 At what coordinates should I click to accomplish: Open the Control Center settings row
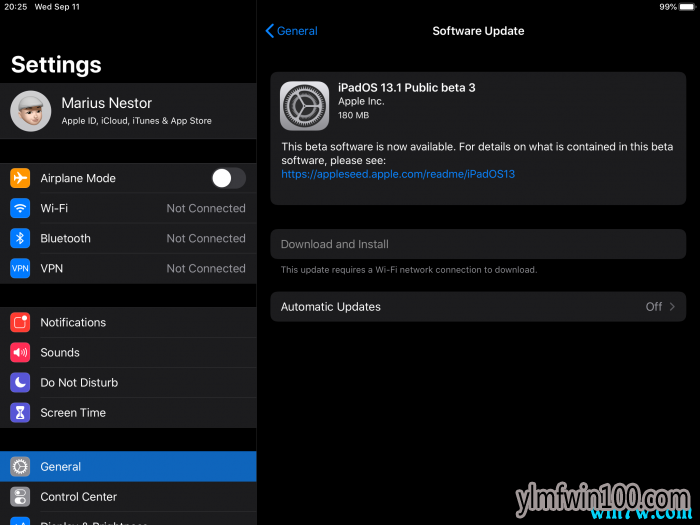[128, 497]
